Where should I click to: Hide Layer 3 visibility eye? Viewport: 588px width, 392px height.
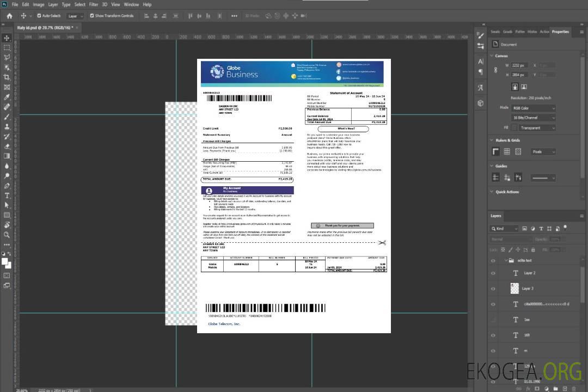tap(493, 289)
